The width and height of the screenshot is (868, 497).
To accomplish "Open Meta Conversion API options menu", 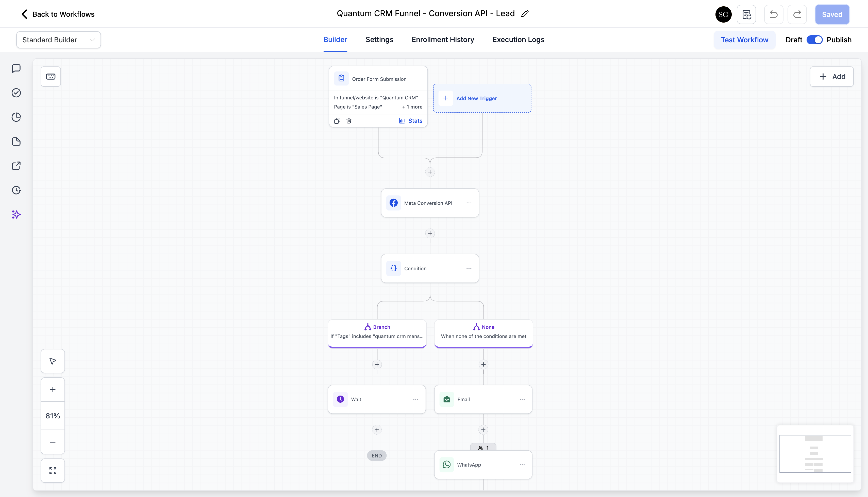I will pyautogui.click(x=469, y=203).
